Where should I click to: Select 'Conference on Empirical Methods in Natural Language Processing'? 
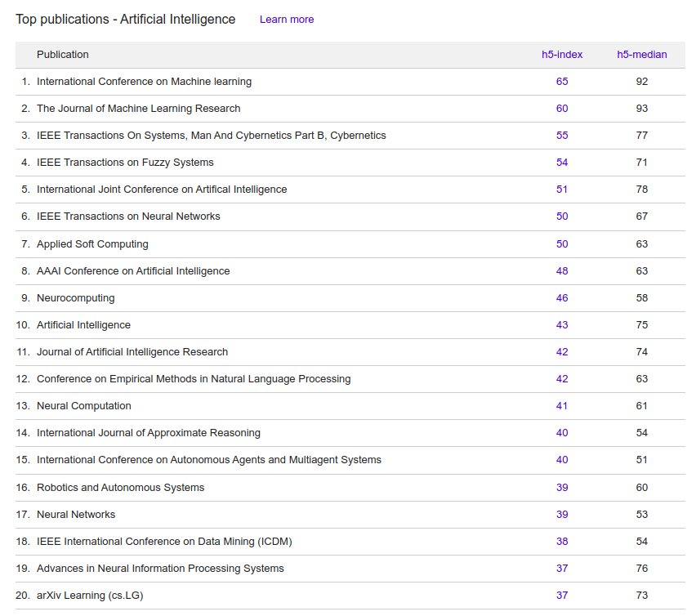[194, 379]
